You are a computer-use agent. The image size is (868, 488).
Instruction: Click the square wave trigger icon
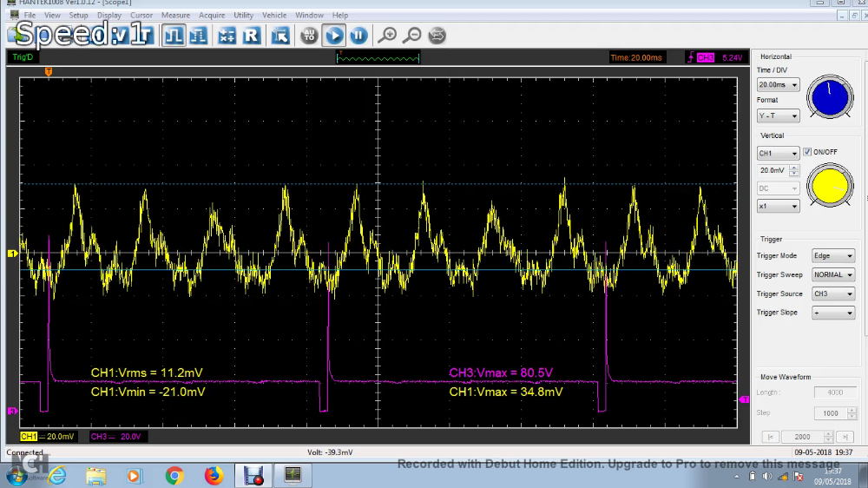pos(174,36)
